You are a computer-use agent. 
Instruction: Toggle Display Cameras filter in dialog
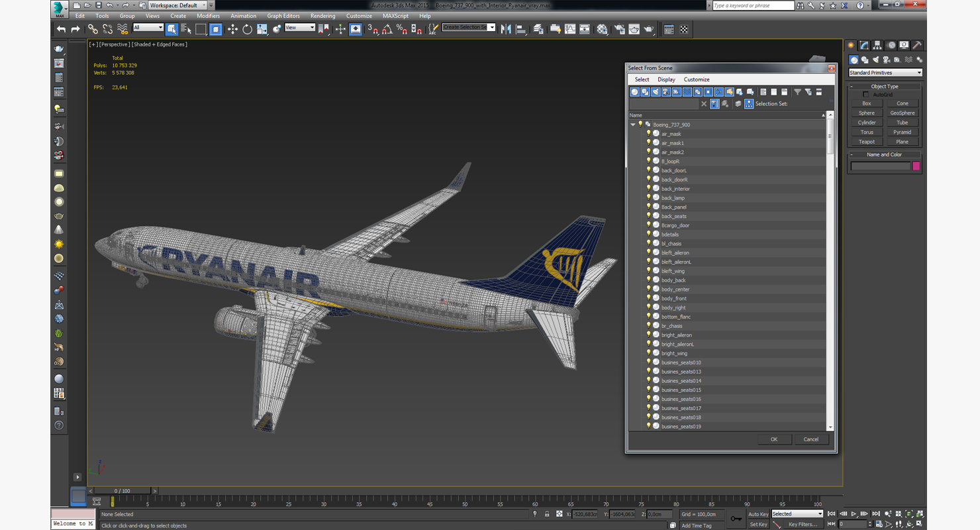(x=666, y=92)
